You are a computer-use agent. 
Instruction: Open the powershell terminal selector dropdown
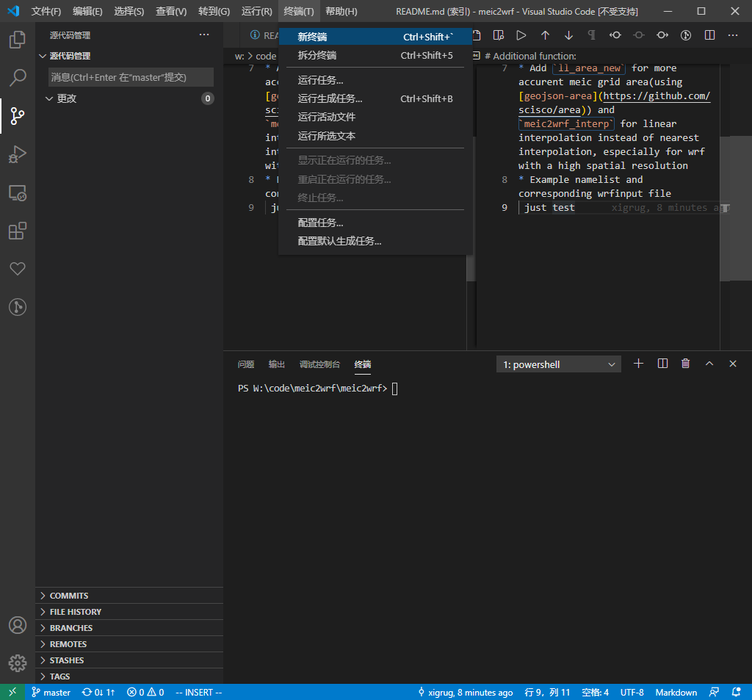coord(559,364)
